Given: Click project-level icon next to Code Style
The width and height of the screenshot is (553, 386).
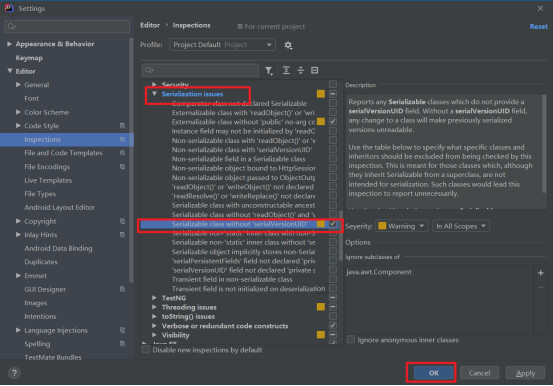Looking at the screenshot, I should pos(122,126).
